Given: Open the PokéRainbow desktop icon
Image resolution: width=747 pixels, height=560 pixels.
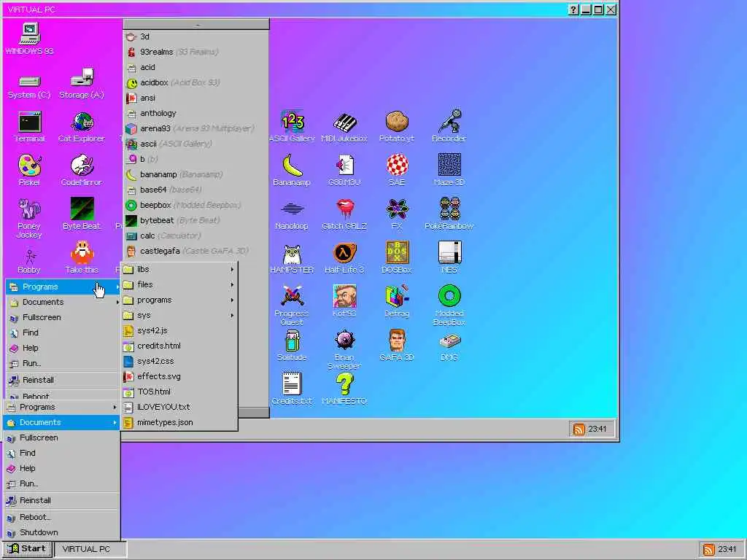Looking at the screenshot, I should [x=449, y=214].
